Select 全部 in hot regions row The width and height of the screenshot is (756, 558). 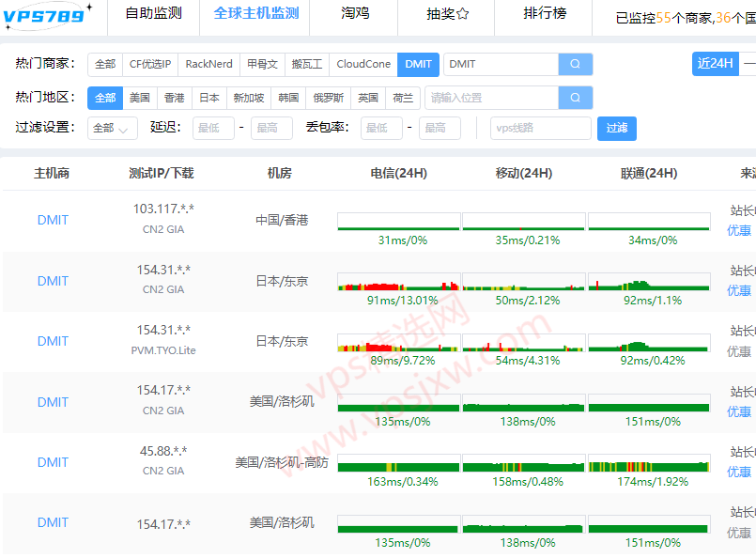pyautogui.click(x=105, y=98)
